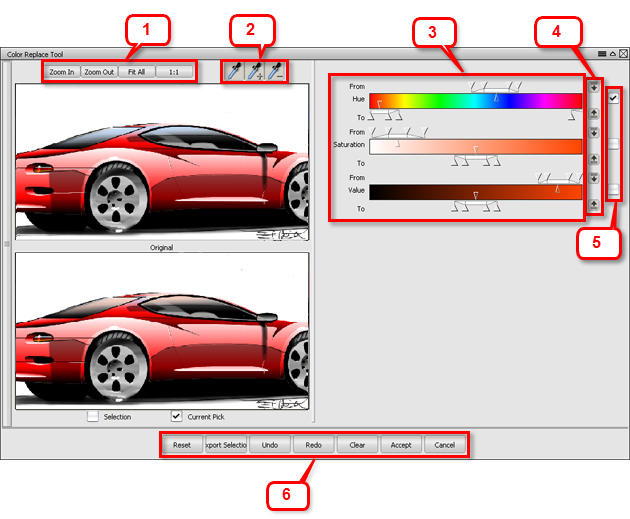This screenshot has width=630, height=519.
Task: Click the Saturation From down-arrow button
Action: tap(594, 132)
